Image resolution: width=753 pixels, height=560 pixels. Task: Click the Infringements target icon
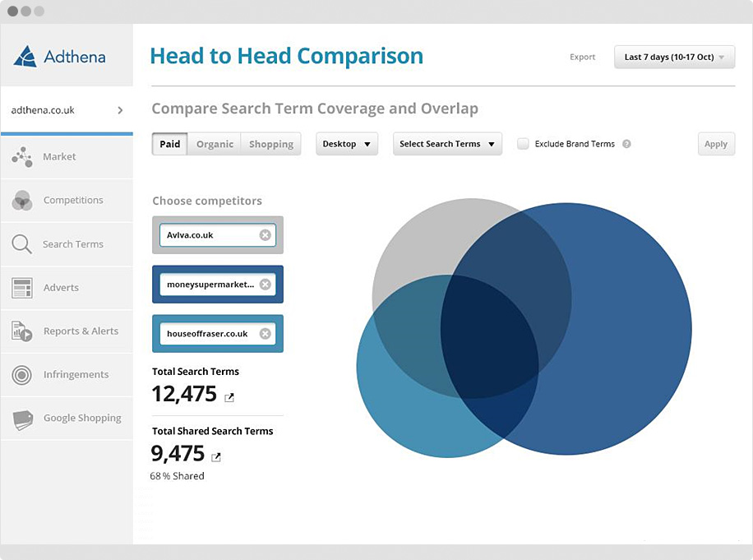click(x=22, y=375)
